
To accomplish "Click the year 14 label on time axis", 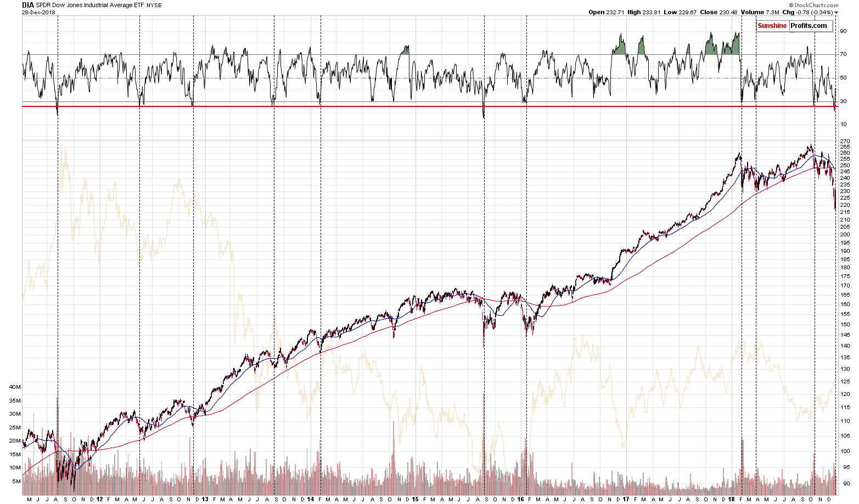I will pyautogui.click(x=311, y=499).
